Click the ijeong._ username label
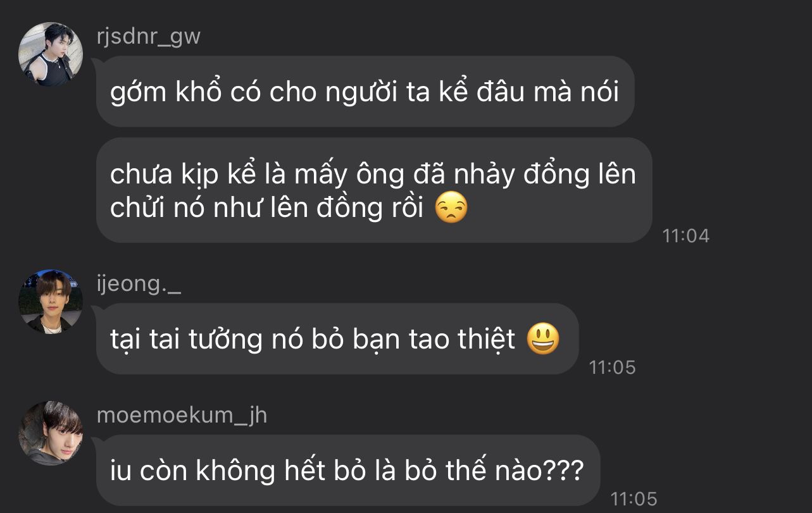 pos(139,284)
